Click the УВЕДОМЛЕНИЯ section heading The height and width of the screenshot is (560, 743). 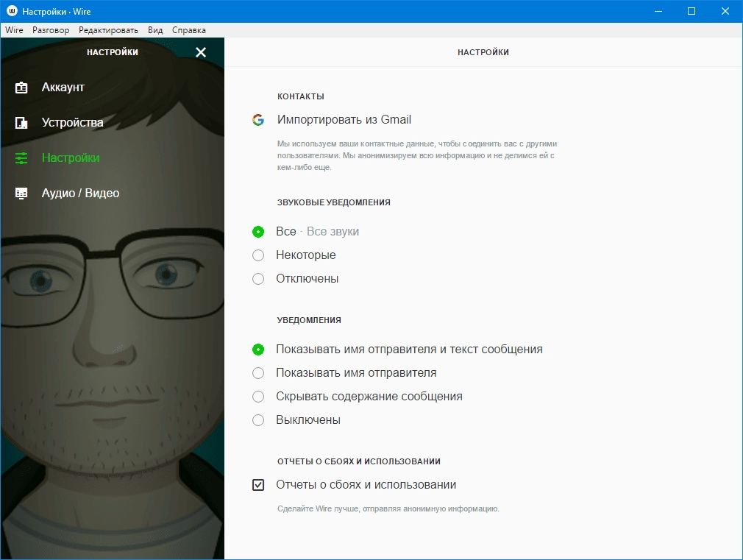click(x=309, y=320)
